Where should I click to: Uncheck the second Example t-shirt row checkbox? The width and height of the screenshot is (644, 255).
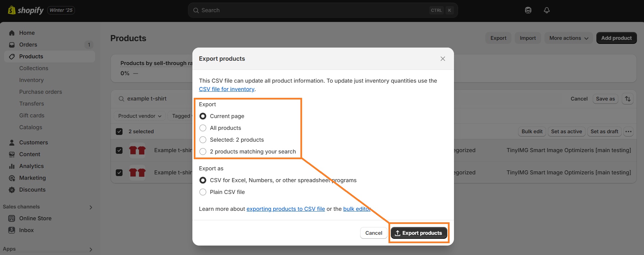pyautogui.click(x=119, y=172)
